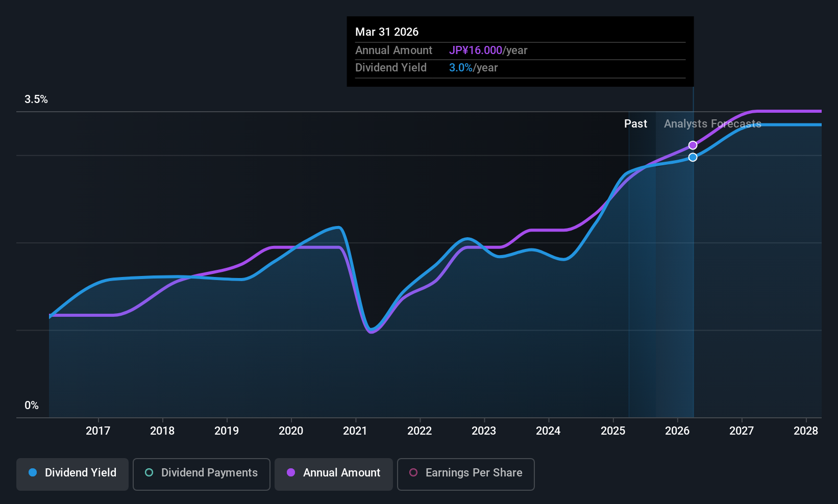Click the 3.5% y-axis label
The image size is (838, 504).
tap(36, 99)
